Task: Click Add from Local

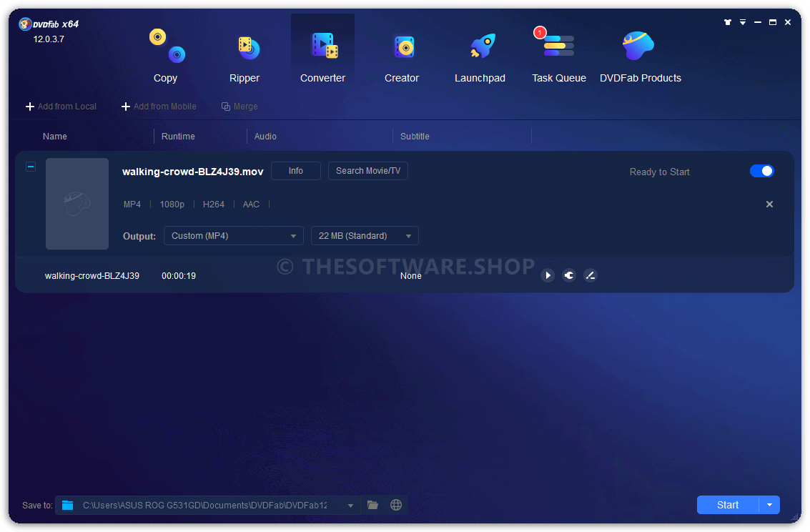Action: point(61,107)
